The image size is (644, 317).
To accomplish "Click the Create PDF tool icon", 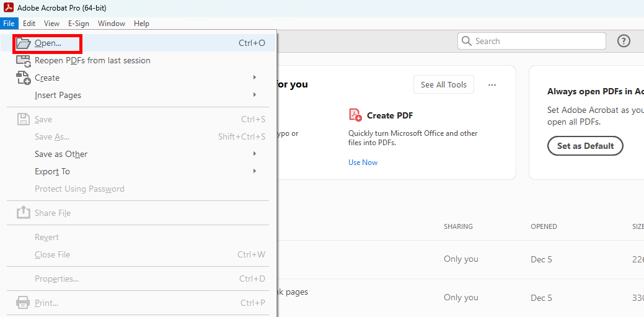I will [355, 115].
